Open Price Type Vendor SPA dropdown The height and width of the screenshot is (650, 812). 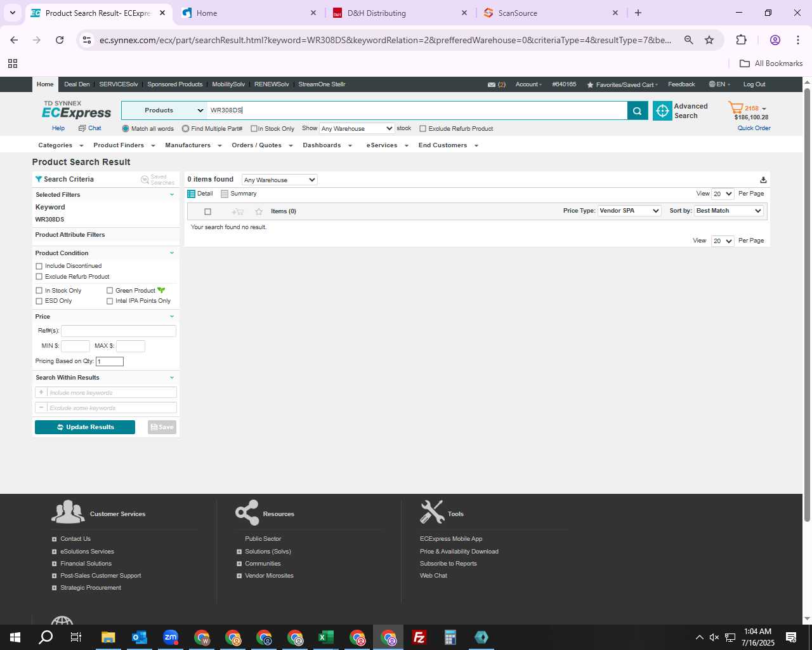point(629,211)
